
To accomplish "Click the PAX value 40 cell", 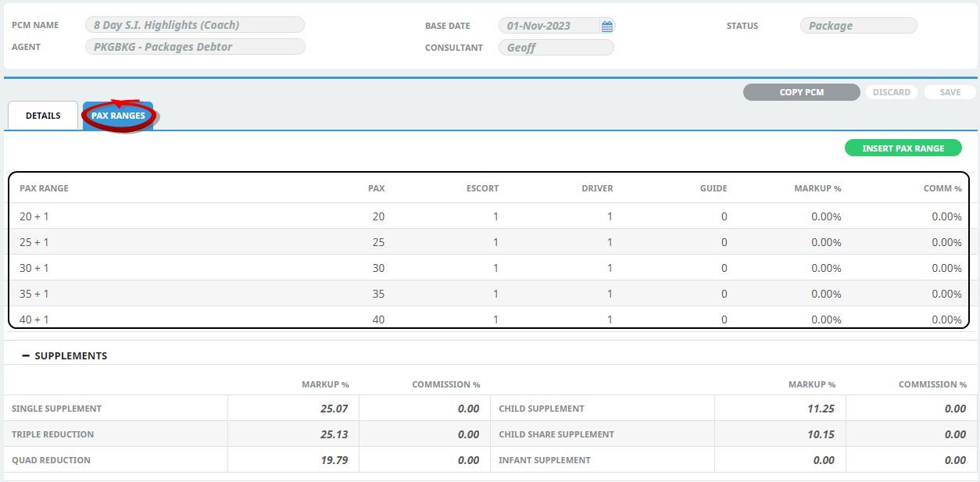I will (x=378, y=320).
